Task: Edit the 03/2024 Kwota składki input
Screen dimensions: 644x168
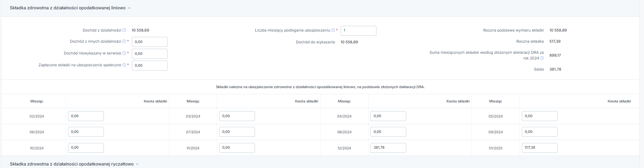Action: tap(237, 116)
